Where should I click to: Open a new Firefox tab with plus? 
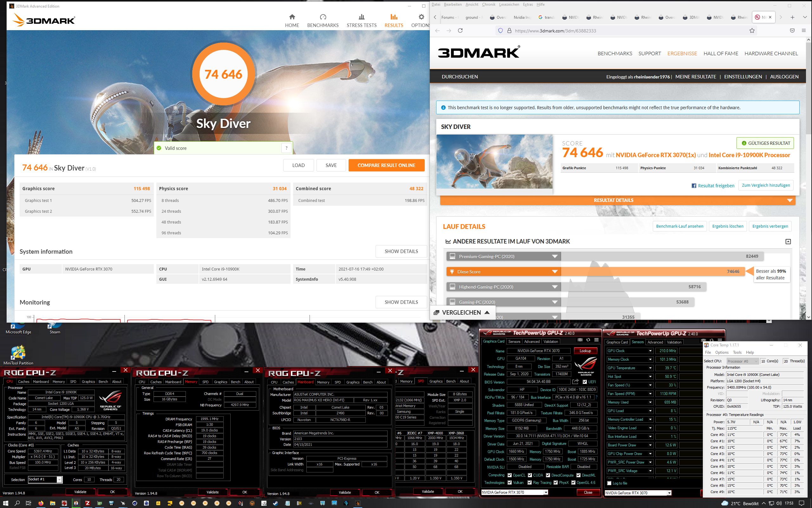(x=793, y=17)
